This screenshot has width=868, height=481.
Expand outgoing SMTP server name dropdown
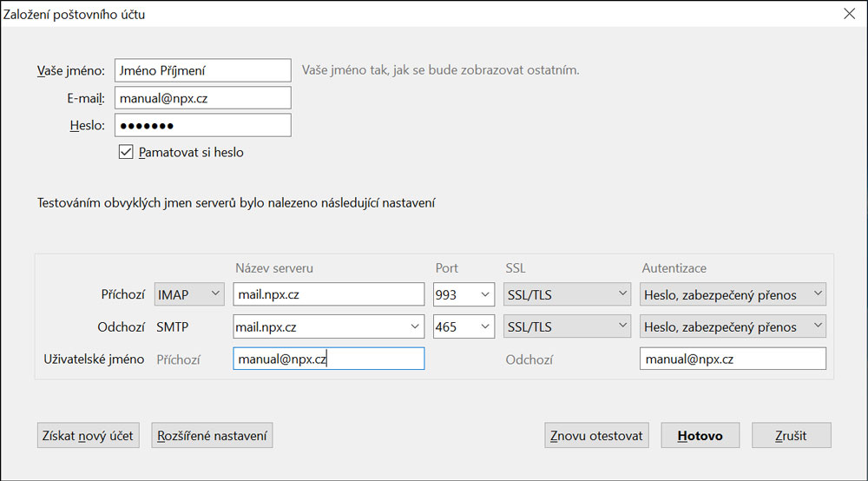(414, 327)
